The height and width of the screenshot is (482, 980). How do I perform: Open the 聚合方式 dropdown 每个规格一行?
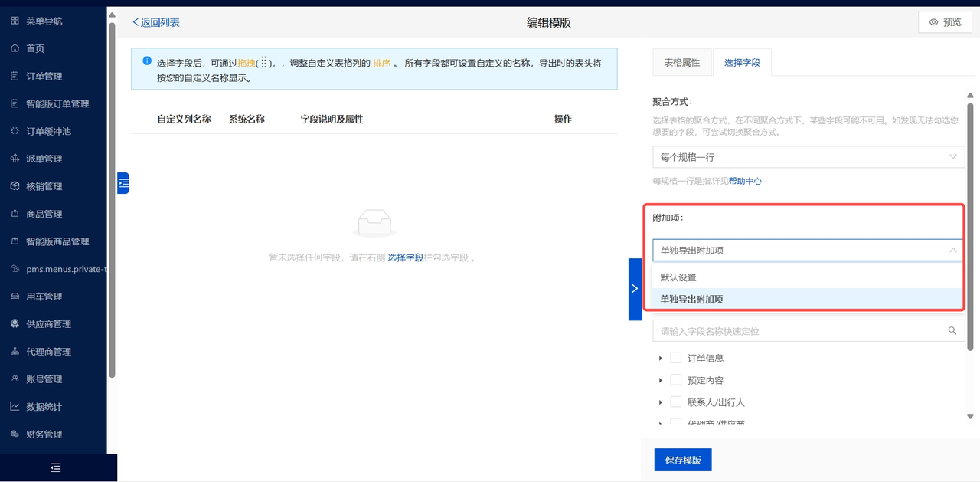pyautogui.click(x=808, y=157)
